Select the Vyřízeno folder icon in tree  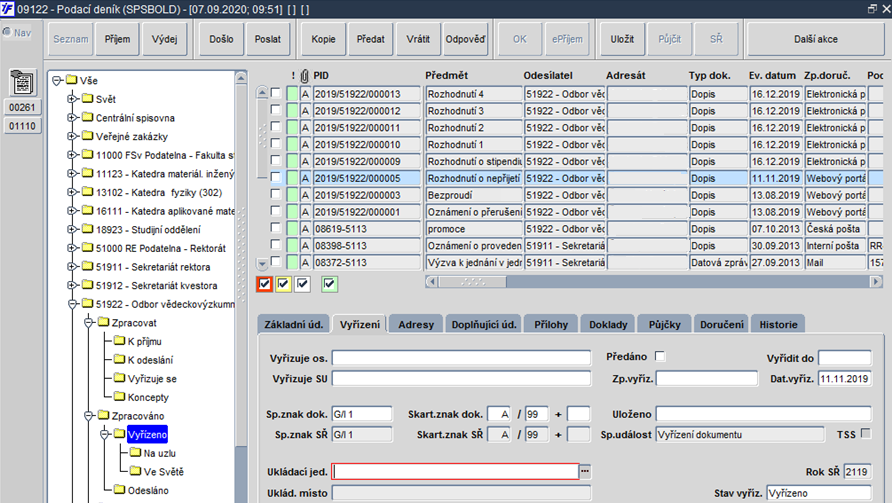pyautogui.click(x=119, y=434)
